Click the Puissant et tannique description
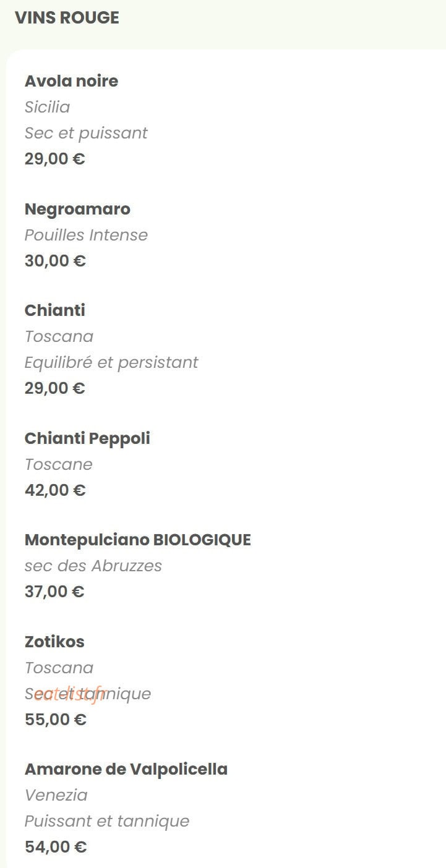This screenshot has height=868, width=446. click(107, 821)
